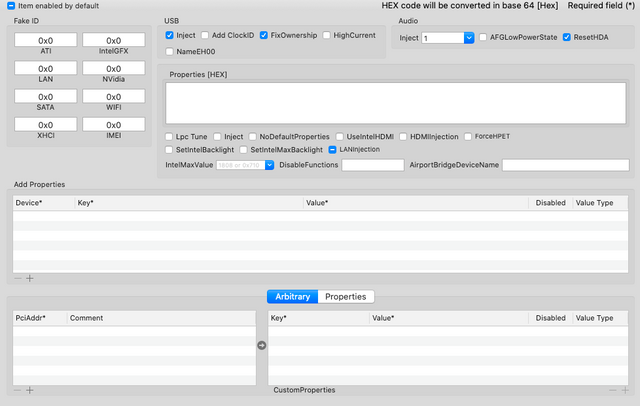Switch to the Arbitrary tab
Viewport: 640px width, 406px height.
tap(292, 297)
